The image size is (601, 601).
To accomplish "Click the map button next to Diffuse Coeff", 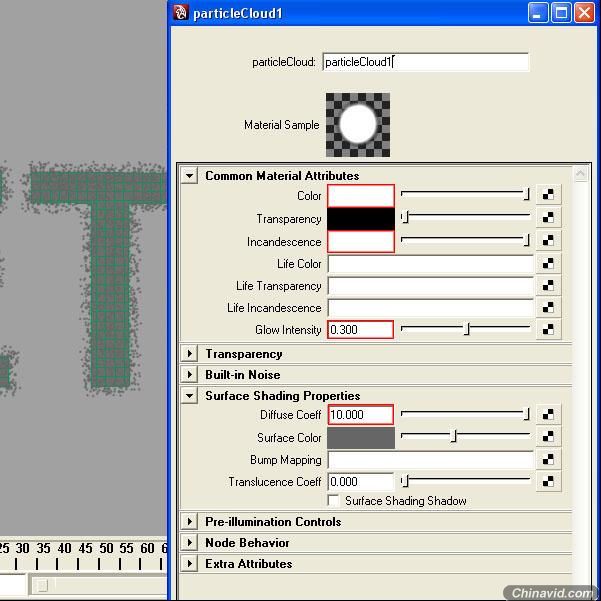I will 548,414.
